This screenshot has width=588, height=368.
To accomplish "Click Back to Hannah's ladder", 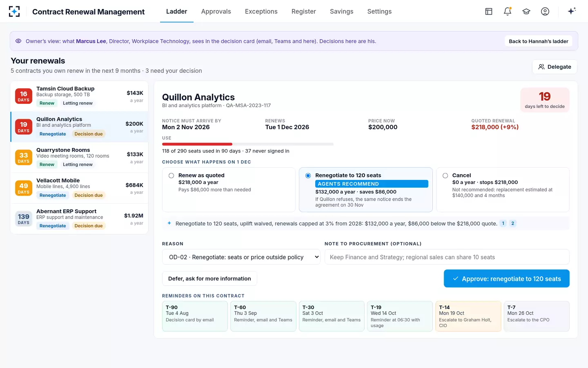I will [x=539, y=41].
